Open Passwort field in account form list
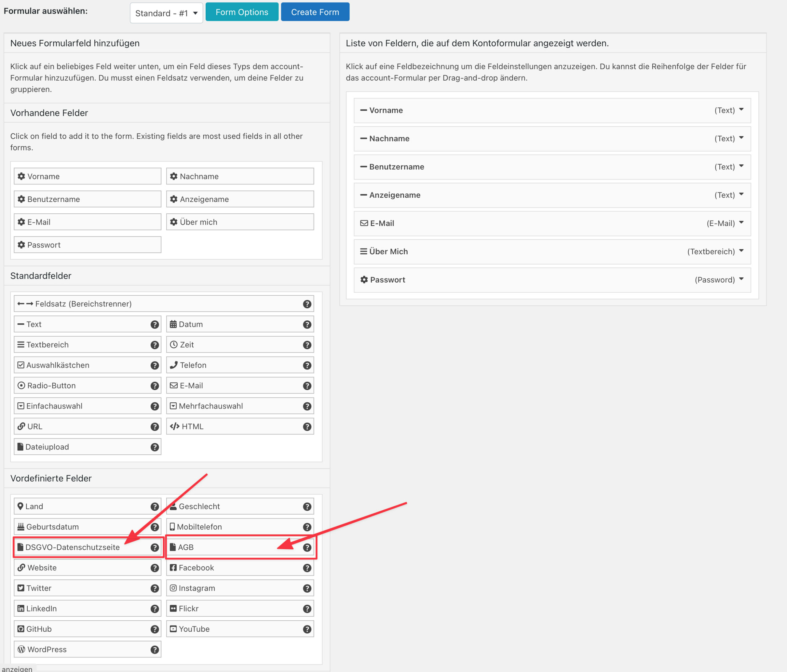The width and height of the screenshot is (787, 672). (x=552, y=279)
